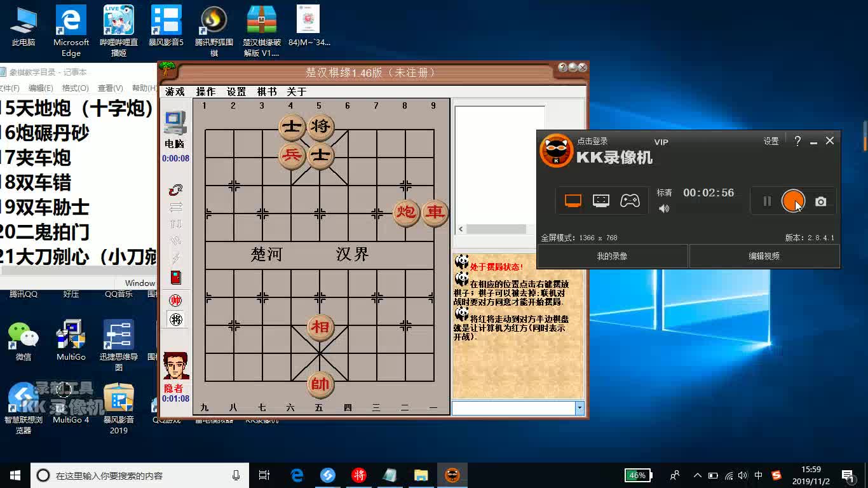Screen dimensions: 868x488
Task: Open 暴风影音5 desktop icon
Action: pos(166,27)
